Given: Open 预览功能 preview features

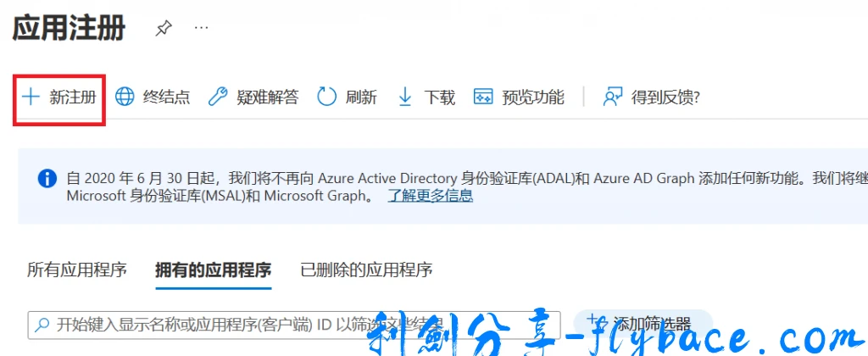Looking at the screenshot, I should click(533, 97).
